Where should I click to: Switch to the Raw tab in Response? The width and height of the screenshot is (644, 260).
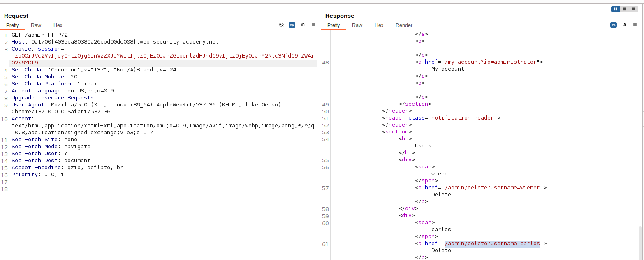357,25
